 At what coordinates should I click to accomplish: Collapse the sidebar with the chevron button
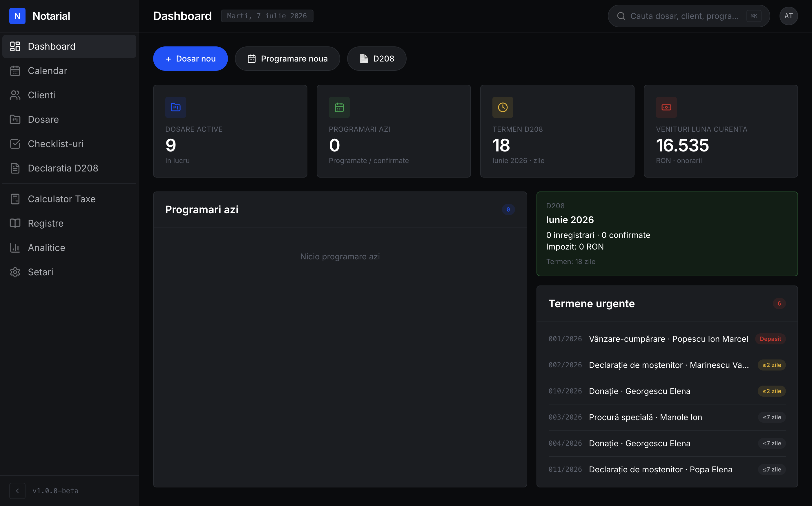coord(17,491)
